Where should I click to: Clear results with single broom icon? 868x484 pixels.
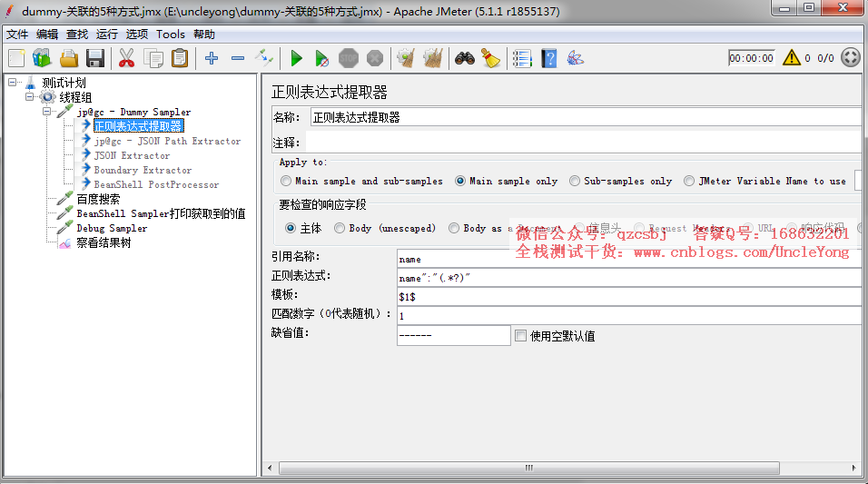point(407,58)
